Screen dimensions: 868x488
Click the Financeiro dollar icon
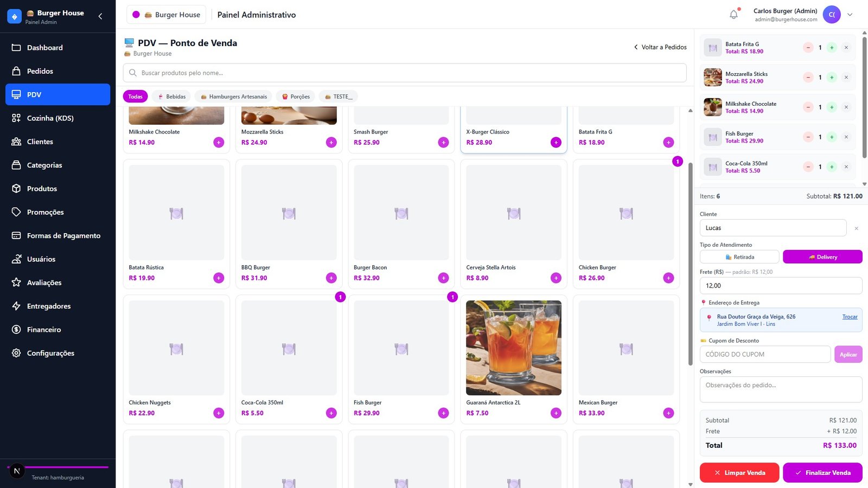pos(16,330)
